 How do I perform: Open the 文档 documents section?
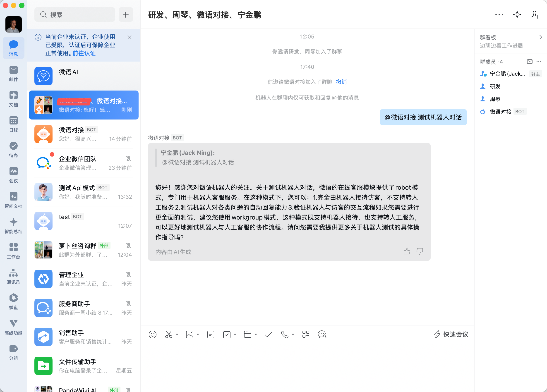[14, 99]
